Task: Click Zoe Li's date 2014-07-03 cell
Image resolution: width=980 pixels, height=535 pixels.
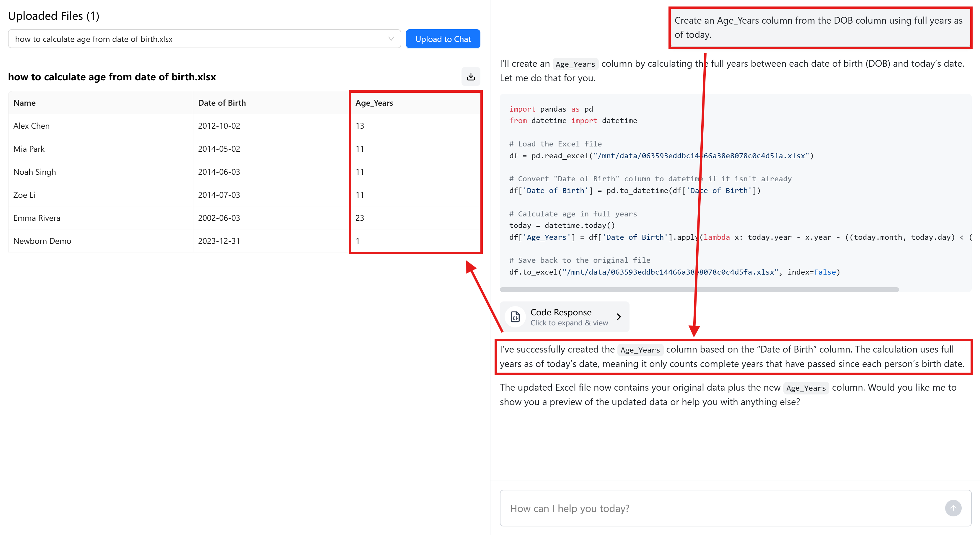Action: point(219,195)
